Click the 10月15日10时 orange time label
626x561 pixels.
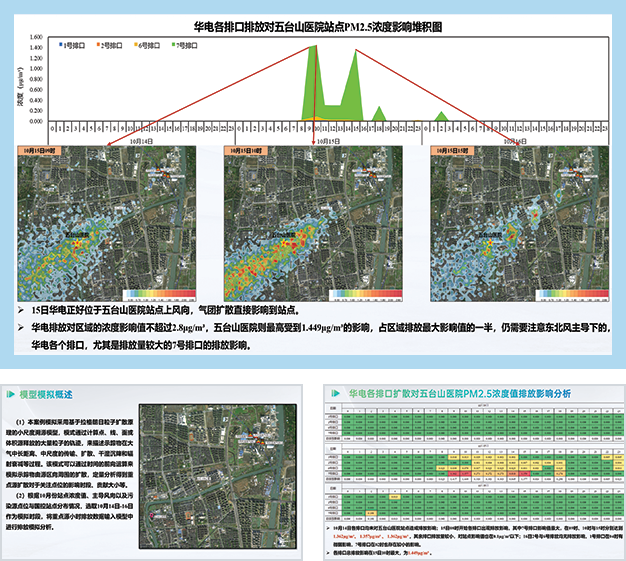click(246, 151)
